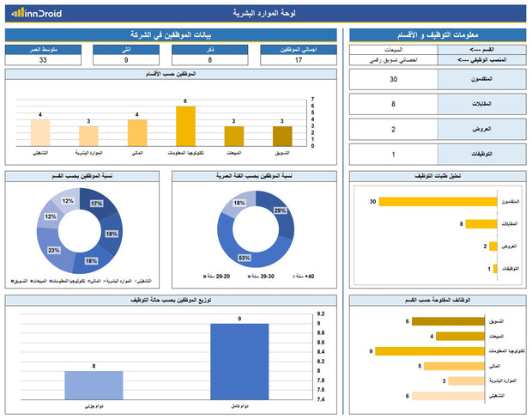The width and height of the screenshot is (532, 420).
Task: Select the 'اجمالي الموظفين' value cell showing 17
Action: [299, 60]
